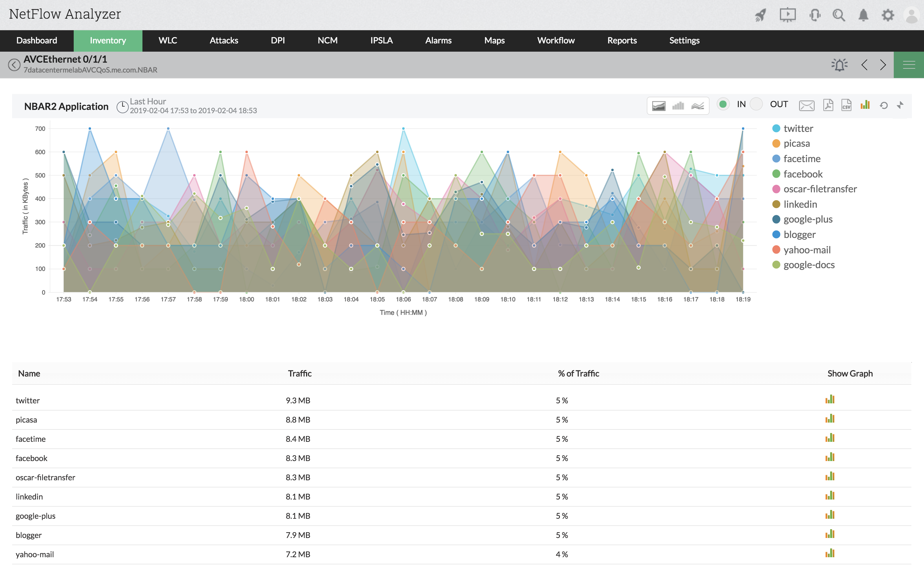
Task: Open the hamburger menu on the interface header
Action: click(x=908, y=65)
